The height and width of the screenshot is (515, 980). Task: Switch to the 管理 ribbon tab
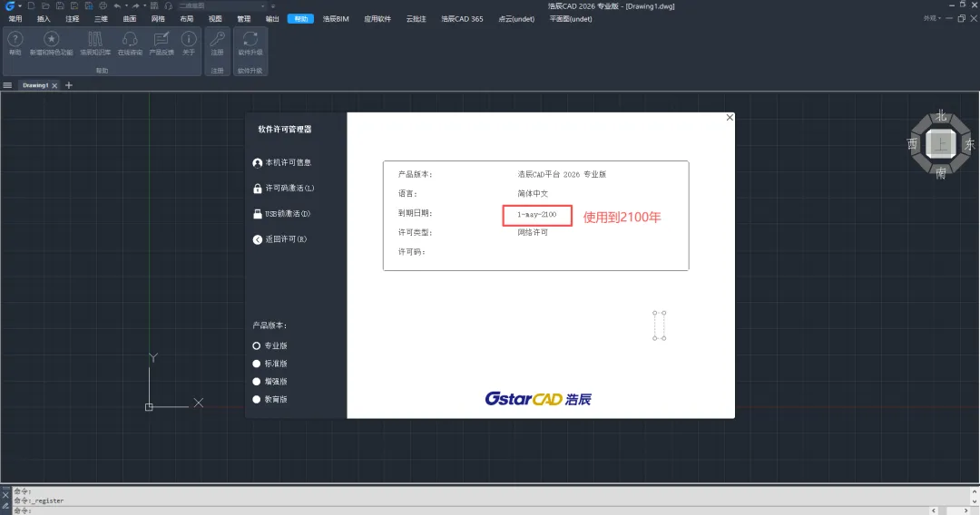tap(244, 19)
